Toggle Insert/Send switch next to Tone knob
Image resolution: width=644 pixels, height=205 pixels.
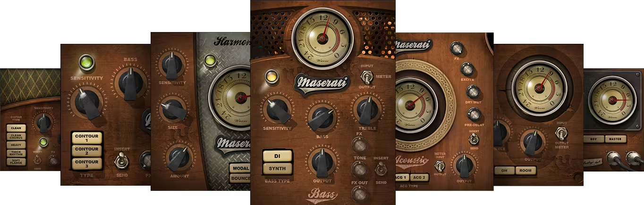pyautogui.click(x=381, y=169)
